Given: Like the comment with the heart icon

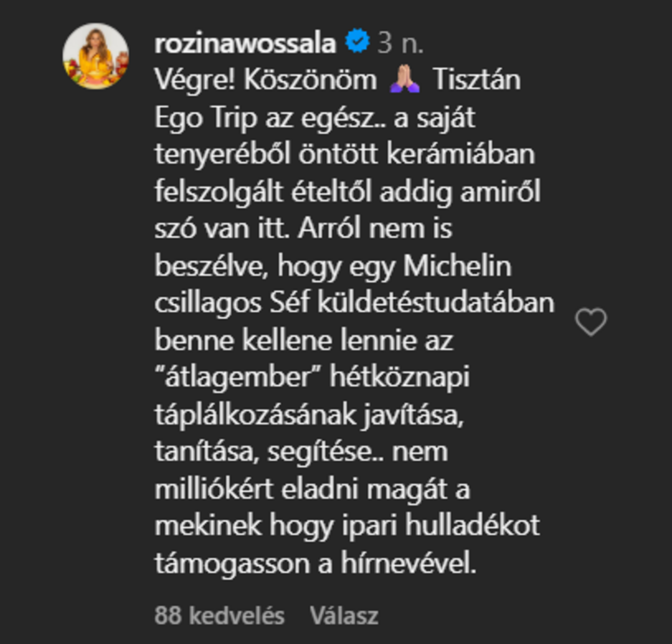Looking at the screenshot, I should coord(591,322).
